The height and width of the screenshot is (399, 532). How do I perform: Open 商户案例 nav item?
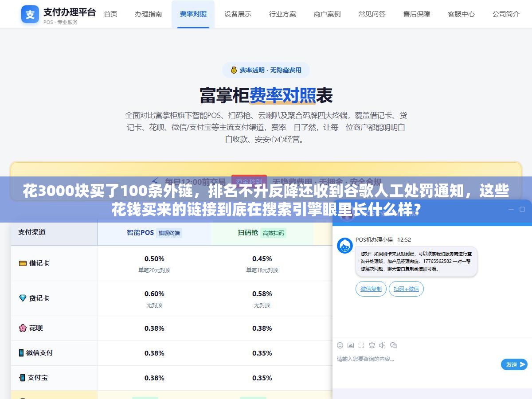327,14
